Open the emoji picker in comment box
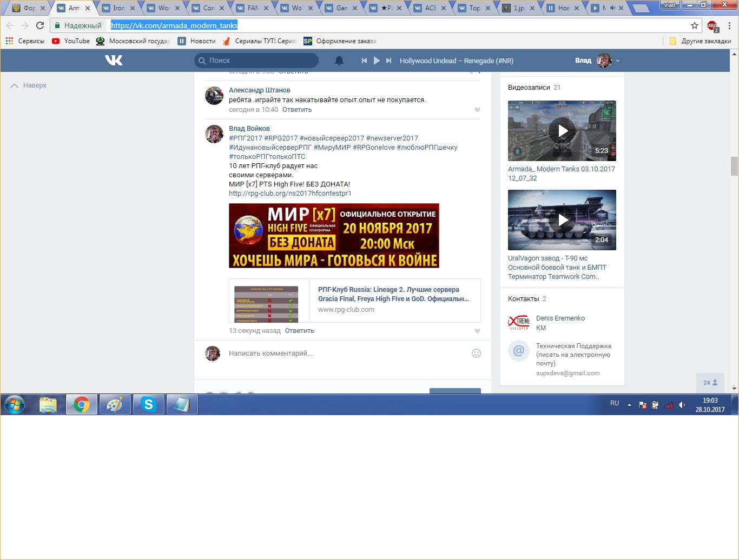739x560 pixels. click(476, 354)
